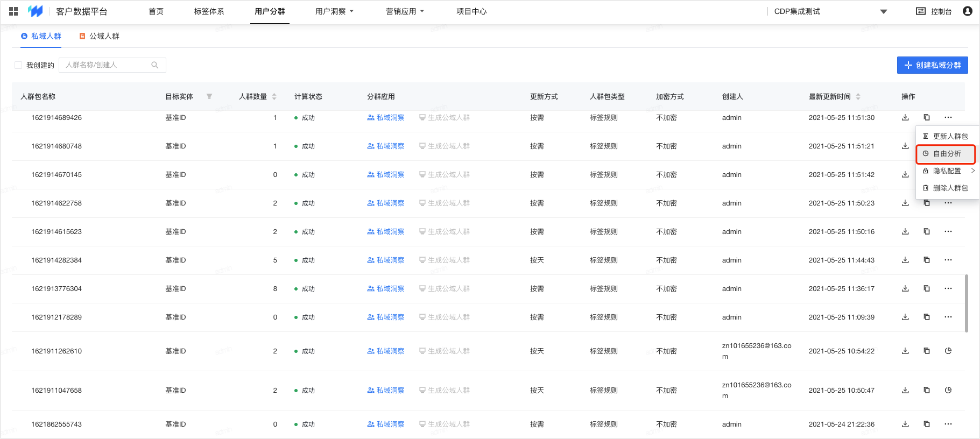Screen dimensions: 980x439
Task: Click 生成公域人群 for 1621914680748
Action: tap(445, 146)
